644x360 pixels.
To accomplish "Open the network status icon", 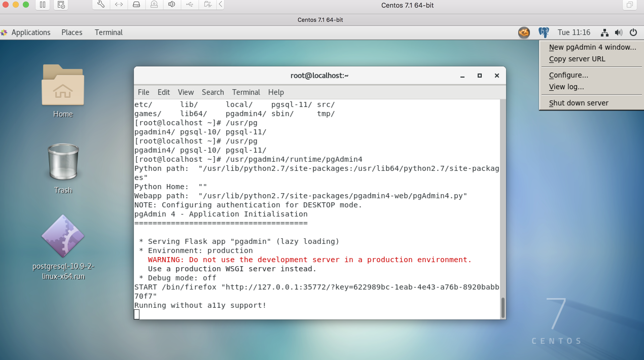I will 604,32.
